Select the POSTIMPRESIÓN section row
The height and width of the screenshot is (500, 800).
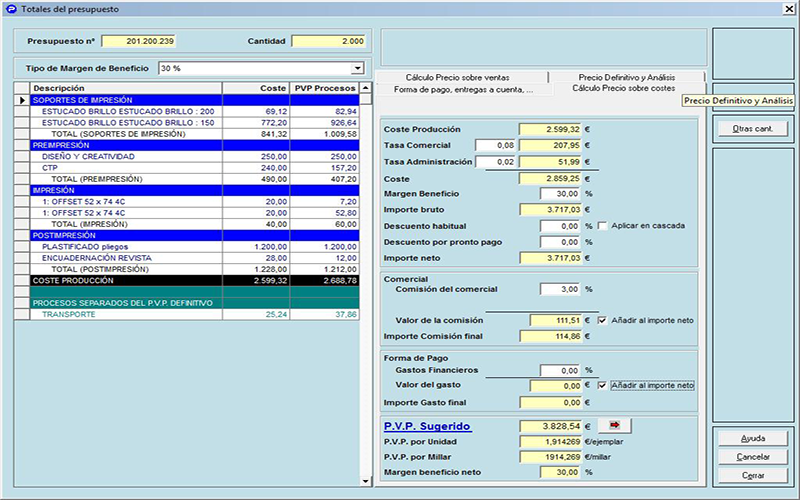click(x=187, y=235)
